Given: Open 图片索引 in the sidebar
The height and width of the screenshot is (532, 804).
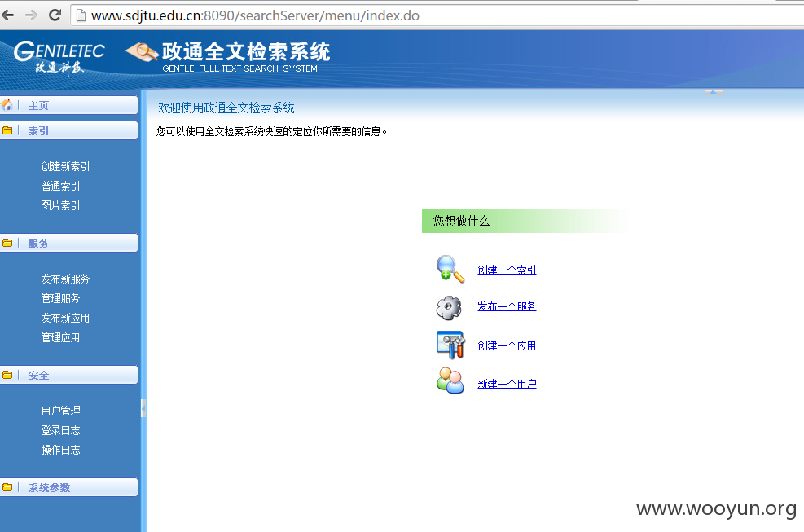Looking at the screenshot, I should (60, 205).
